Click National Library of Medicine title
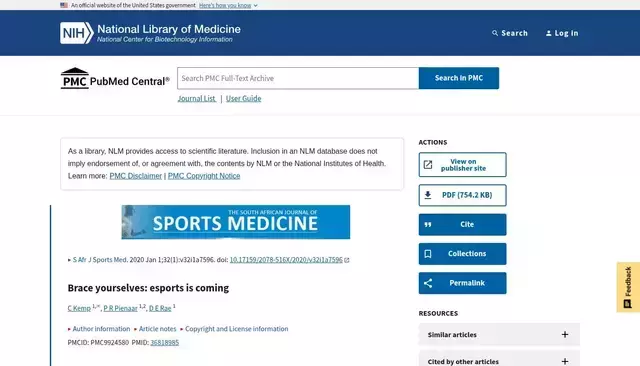The image size is (640, 366). (169, 29)
